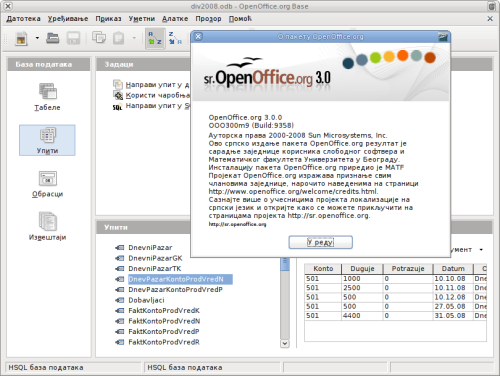Click the first HSQL база података status field
This screenshot has width=500, height=376.
coord(74,367)
